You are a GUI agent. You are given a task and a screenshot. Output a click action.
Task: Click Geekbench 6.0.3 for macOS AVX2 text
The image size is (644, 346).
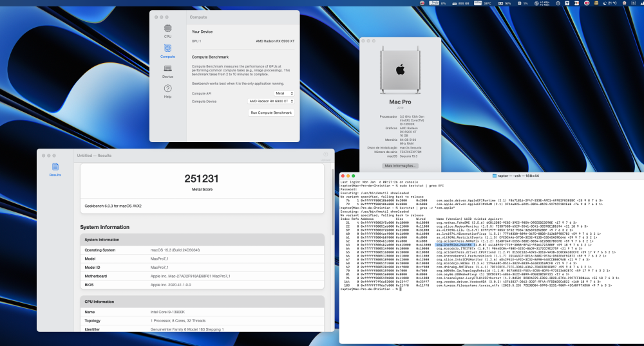(113, 206)
